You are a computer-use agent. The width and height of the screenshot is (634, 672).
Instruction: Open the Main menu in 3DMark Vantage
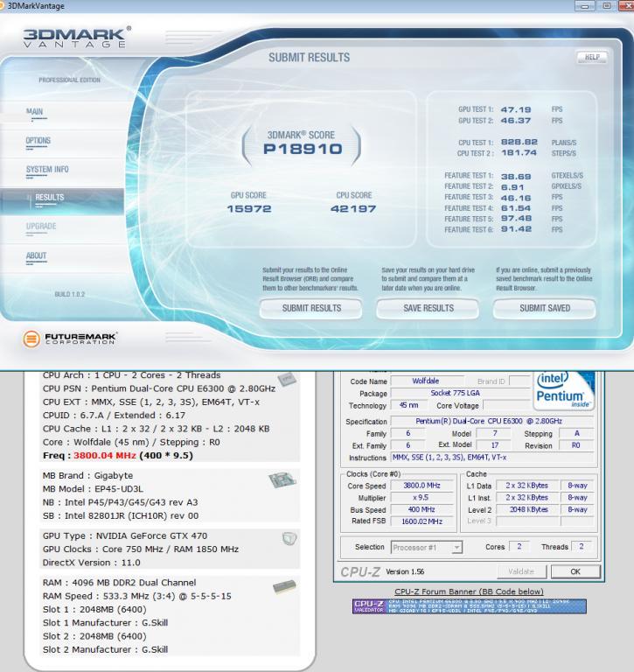(x=34, y=111)
